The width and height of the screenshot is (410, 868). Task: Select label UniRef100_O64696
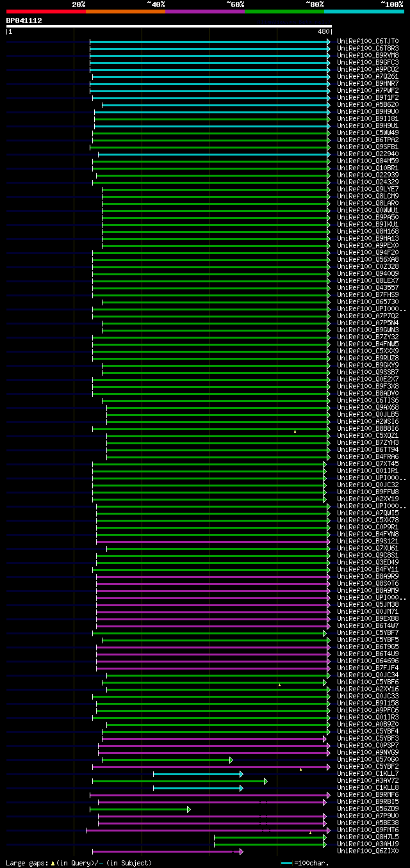pyautogui.click(x=368, y=661)
